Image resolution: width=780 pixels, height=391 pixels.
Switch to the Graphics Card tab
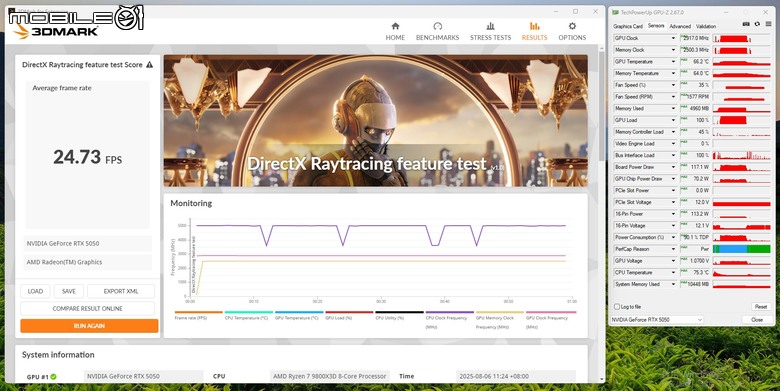click(x=628, y=26)
